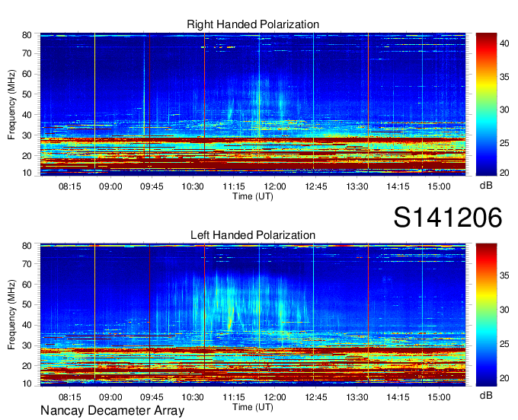Click the 50 MHz tick on the Left Handed plot
This screenshot has height=420, width=518.
coord(27,304)
